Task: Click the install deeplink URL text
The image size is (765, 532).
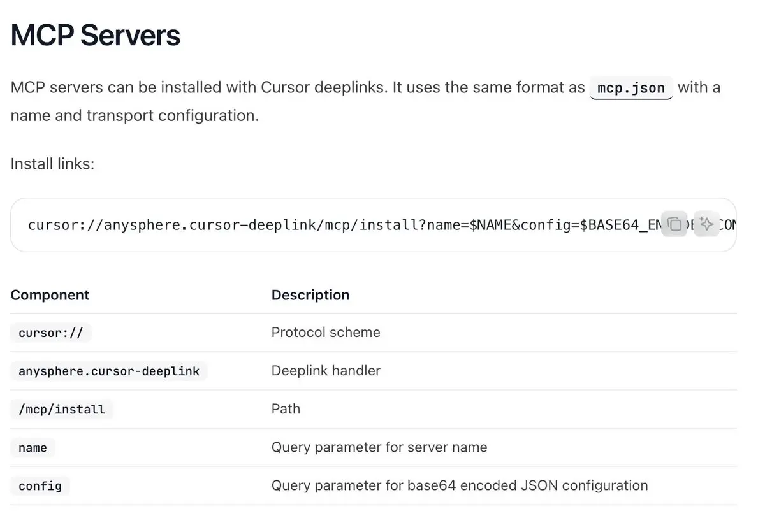Action: tap(344, 224)
